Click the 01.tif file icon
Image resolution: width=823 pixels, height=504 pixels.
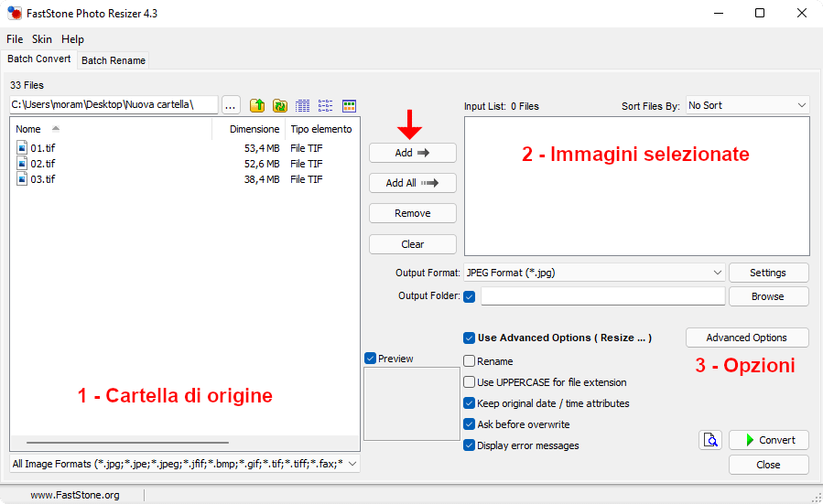[22, 148]
